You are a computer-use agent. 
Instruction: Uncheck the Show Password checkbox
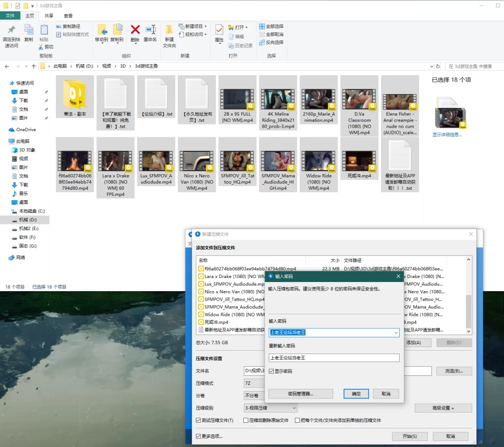tap(271, 371)
